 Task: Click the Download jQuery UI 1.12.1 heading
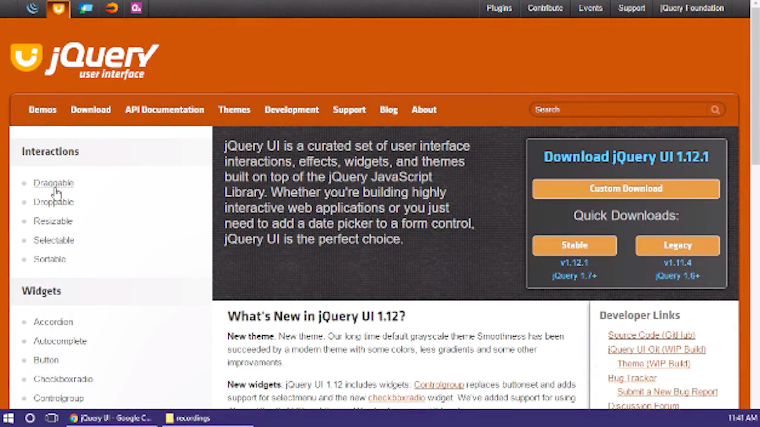[x=626, y=157]
